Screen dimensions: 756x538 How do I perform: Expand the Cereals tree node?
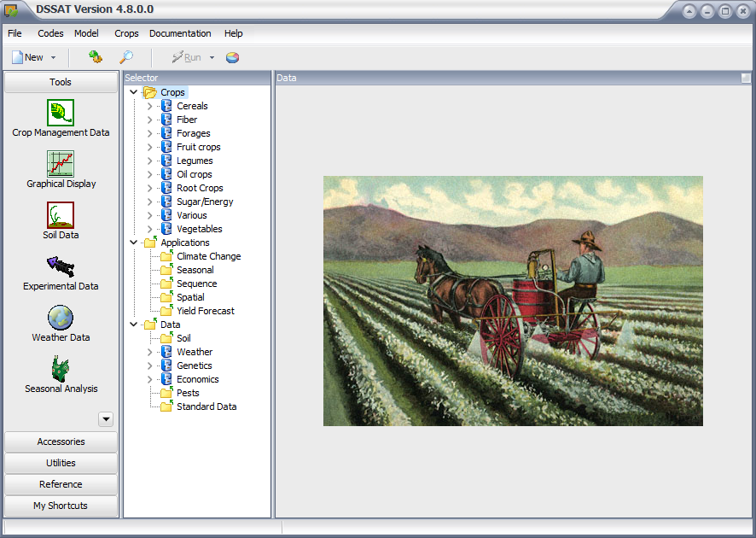click(149, 106)
